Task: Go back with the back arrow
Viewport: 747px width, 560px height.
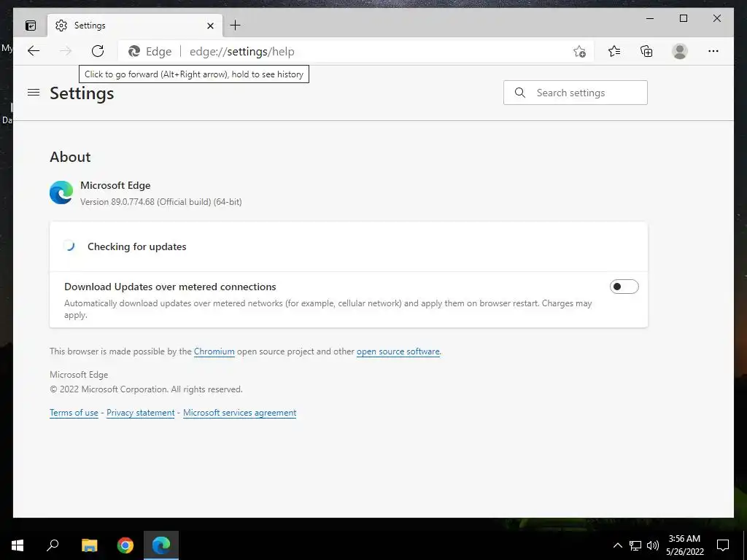Action: [34, 51]
